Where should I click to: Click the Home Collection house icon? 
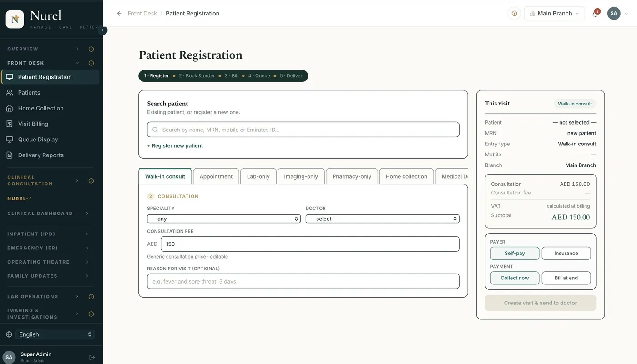10,108
